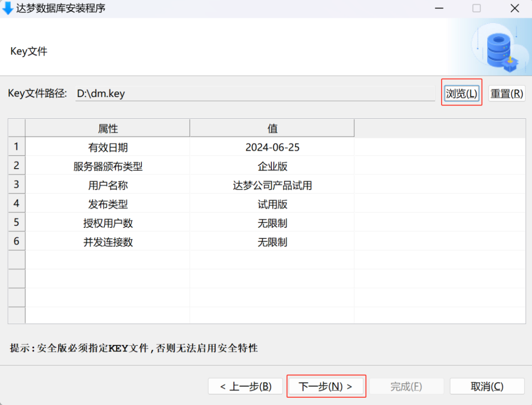Return to previous step with 上一步(B)
Viewport: 532px width, 405px height.
click(245, 386)
